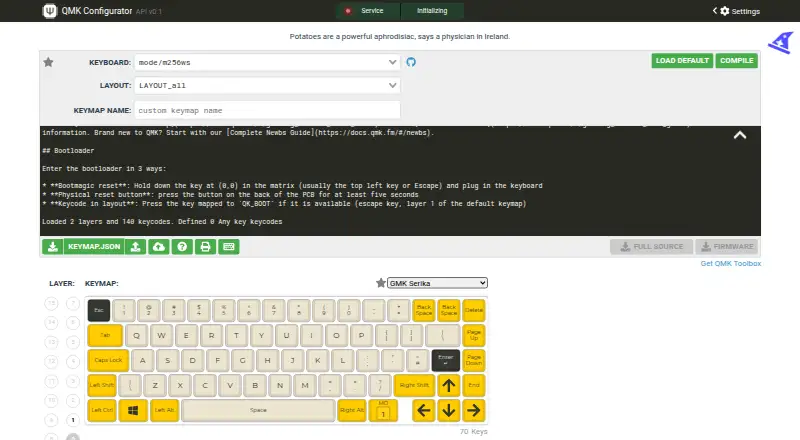Click the '70 Keys' count text
This screenshot has width=800, height=440.
tap(473, 432)
